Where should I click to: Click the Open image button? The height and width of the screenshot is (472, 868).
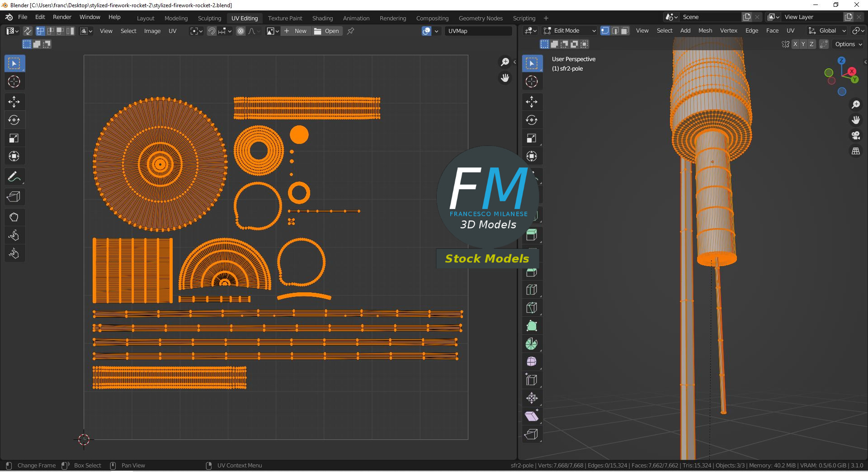pos(327,31)
